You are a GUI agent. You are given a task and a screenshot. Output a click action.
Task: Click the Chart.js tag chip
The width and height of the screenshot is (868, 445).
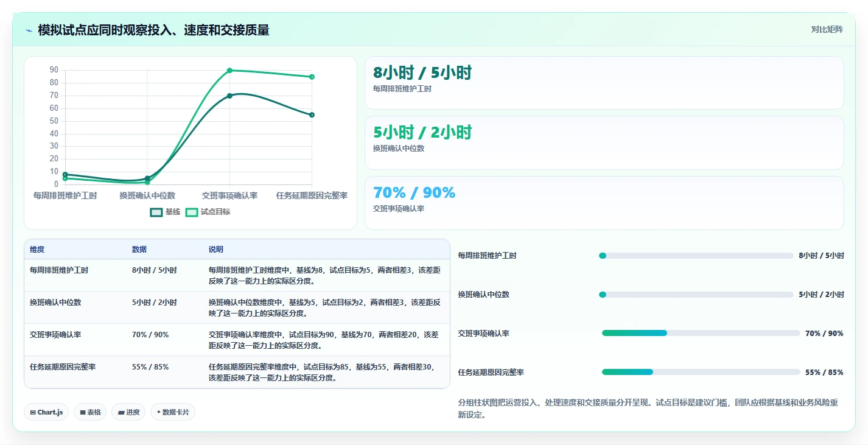(47, 412)
